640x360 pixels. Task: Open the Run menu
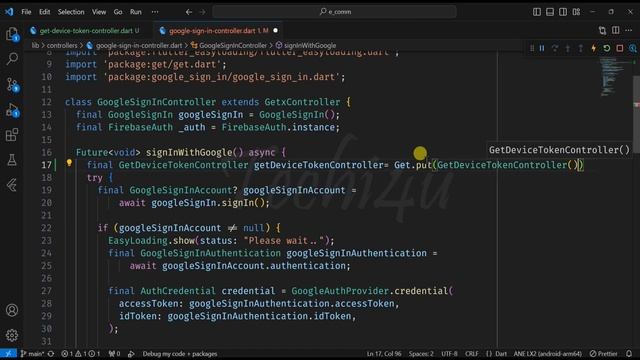(136, 12)
